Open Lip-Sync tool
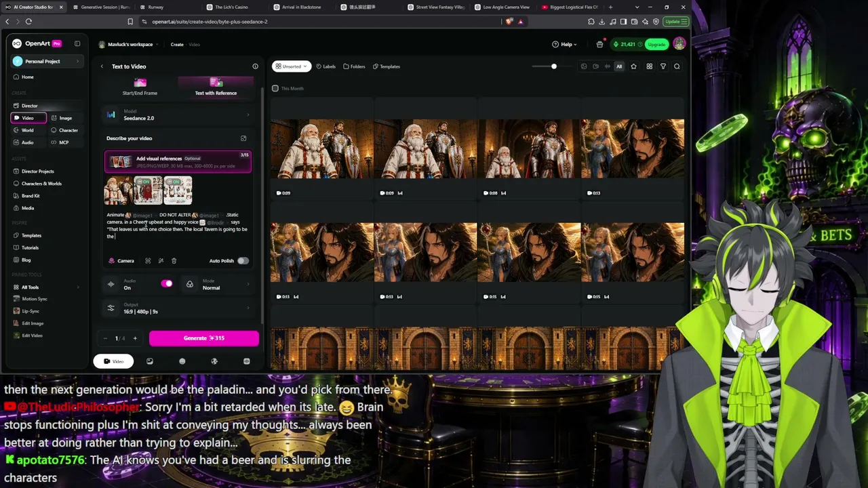The height and width of the screenshot is (488, 868). [31, 311]
